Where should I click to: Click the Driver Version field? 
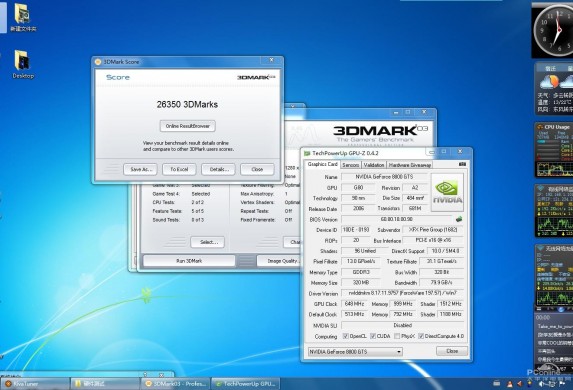pyautogui.click(x=402, y=293)
